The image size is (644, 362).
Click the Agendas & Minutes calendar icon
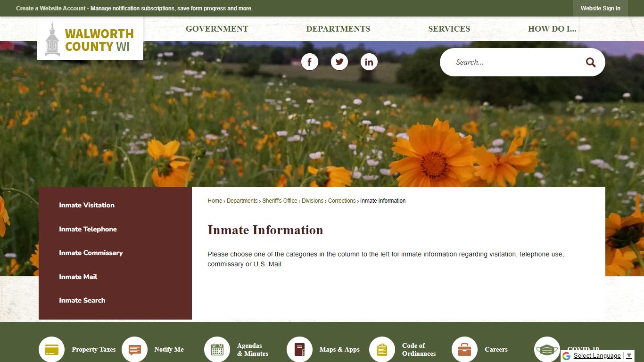217,349
